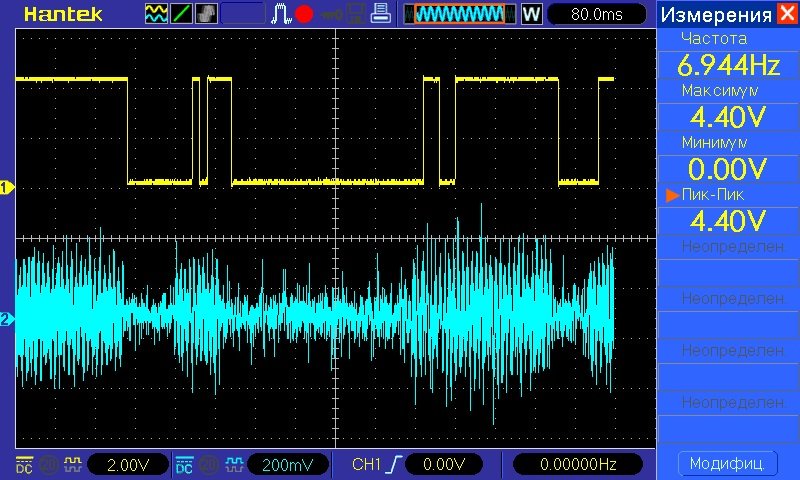Open the CH1 2.00V scale setting
The width and height of the screenshot is (800, 480).
coord(128,464)
